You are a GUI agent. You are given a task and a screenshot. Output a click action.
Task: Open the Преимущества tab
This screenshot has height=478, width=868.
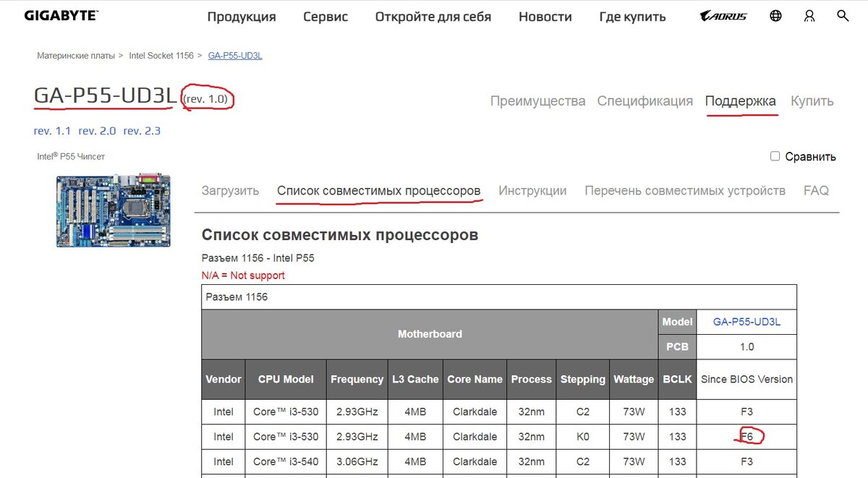click(x=537, y=101)
